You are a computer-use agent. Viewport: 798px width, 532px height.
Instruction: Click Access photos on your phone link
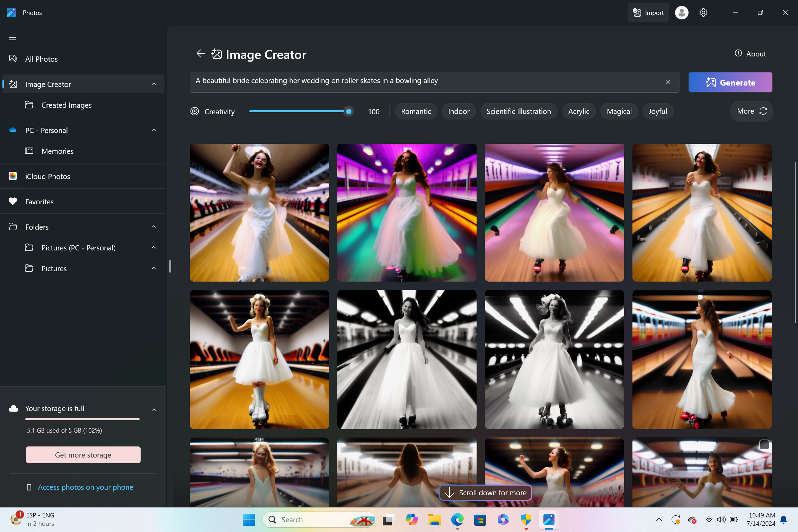point(85,487)
